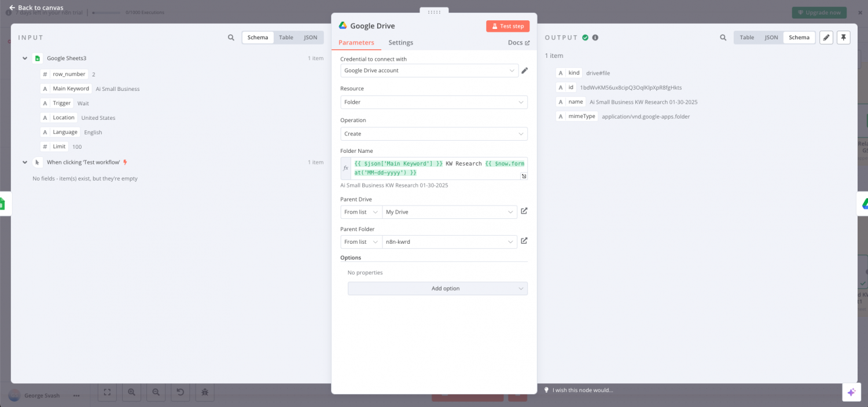Viewport: 868px width, 407px height.
Task: Open the Operation dropdown showing Create
Action: pos(433,134)
